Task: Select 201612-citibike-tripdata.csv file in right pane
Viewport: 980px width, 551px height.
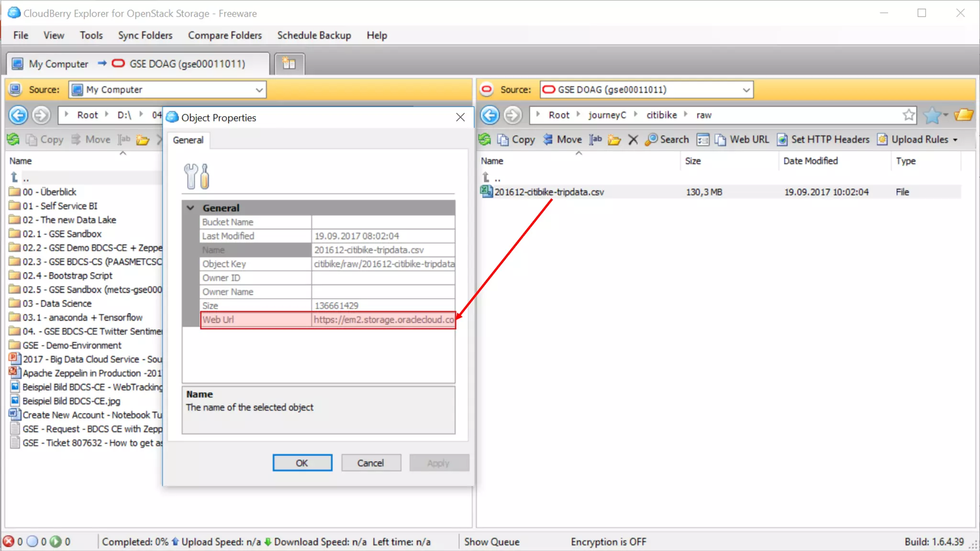Action: pos(549,192)
